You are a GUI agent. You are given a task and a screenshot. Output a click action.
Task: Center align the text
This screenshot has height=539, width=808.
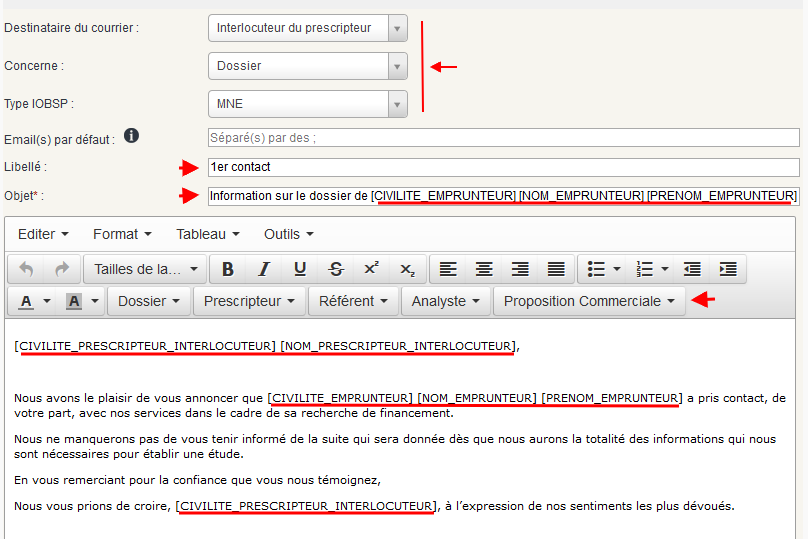[x=484, y=269]
